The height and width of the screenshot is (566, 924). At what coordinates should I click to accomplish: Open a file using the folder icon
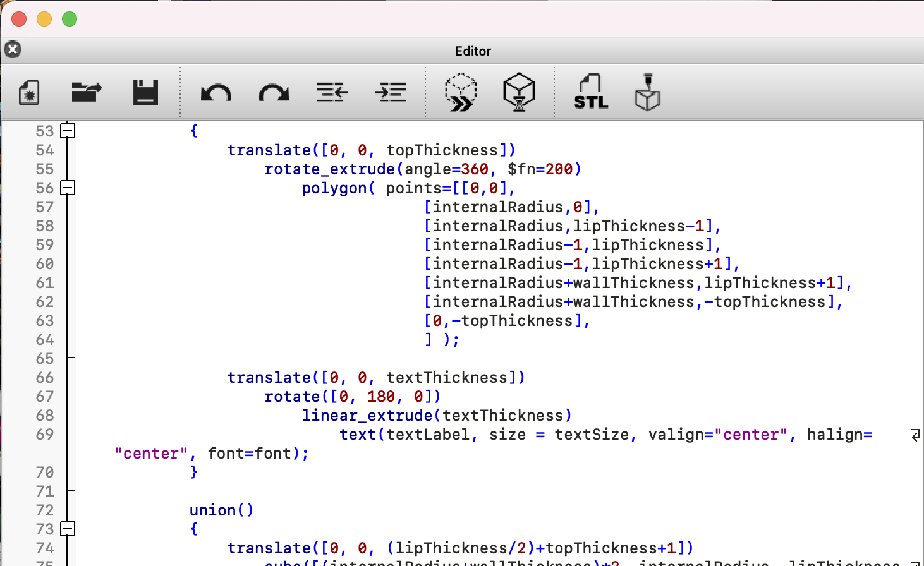(87, 93)
